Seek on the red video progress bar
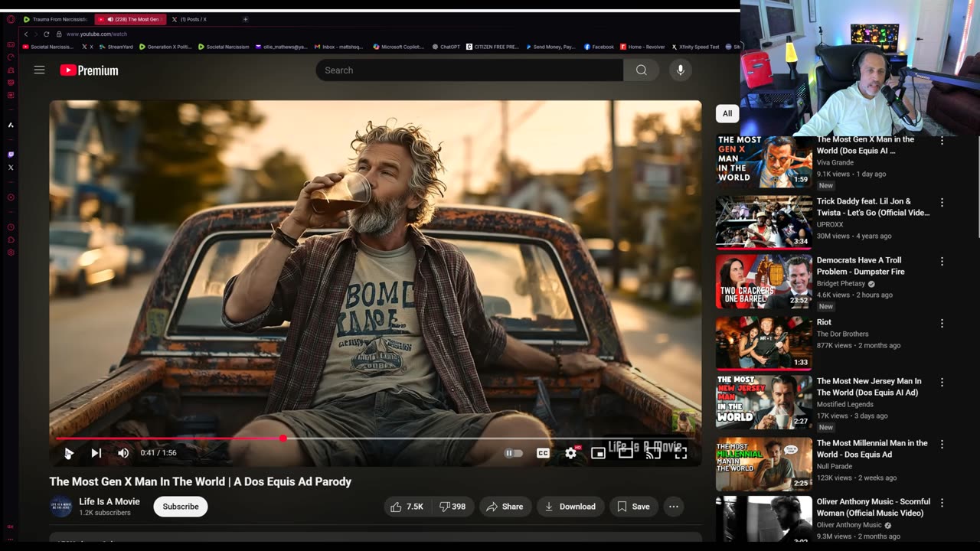 click(375, 439)
